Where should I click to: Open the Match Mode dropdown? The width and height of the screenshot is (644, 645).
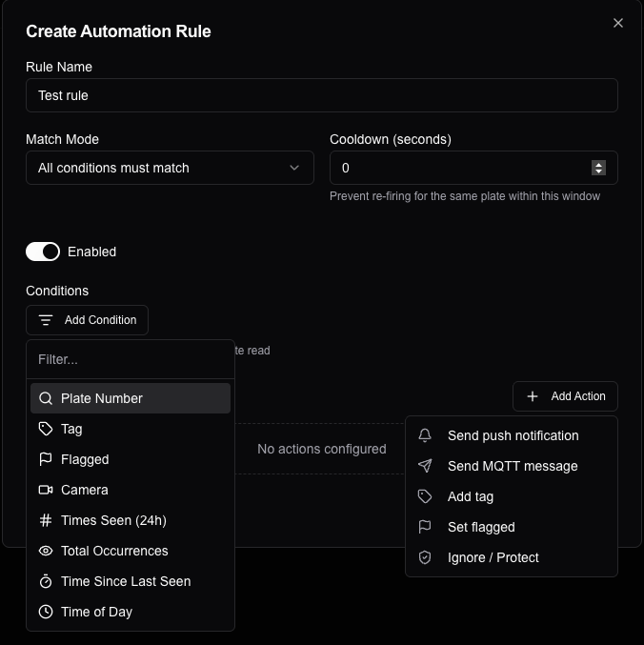[x=170, y=168]
